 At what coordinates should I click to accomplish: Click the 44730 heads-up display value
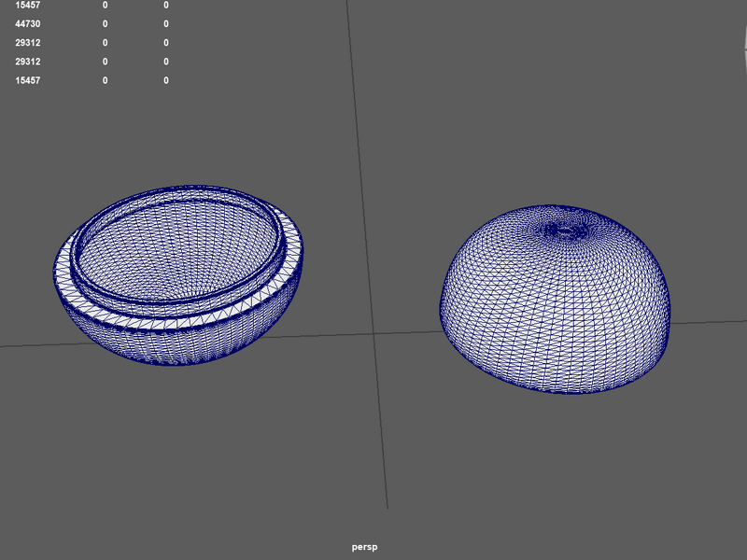pos(28,24)
